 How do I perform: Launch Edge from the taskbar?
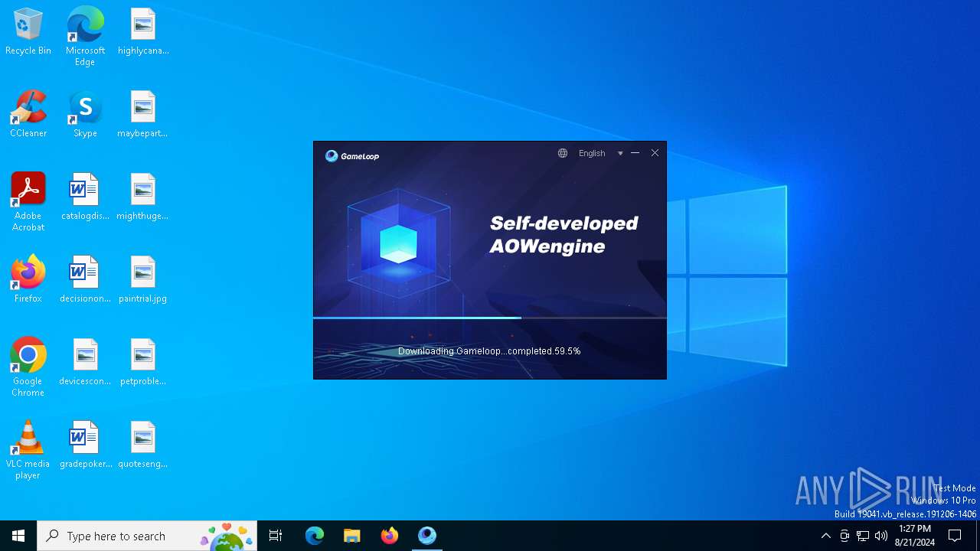(x=315, y=536)
